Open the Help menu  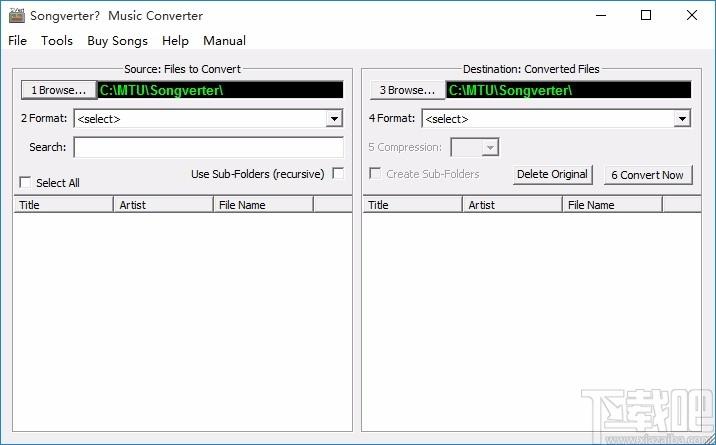point(175,41)
